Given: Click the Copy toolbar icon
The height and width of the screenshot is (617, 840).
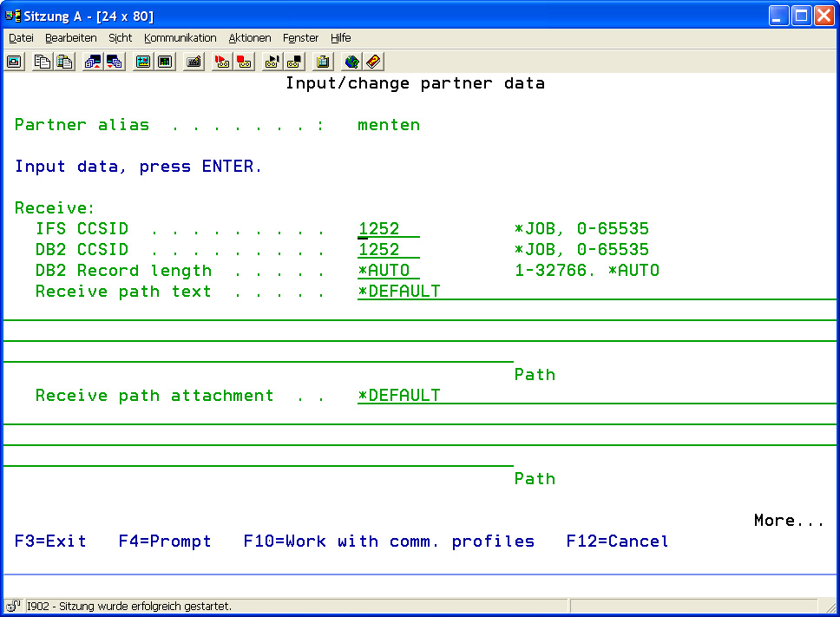Looking at the screenshot, I should [43, 62].
